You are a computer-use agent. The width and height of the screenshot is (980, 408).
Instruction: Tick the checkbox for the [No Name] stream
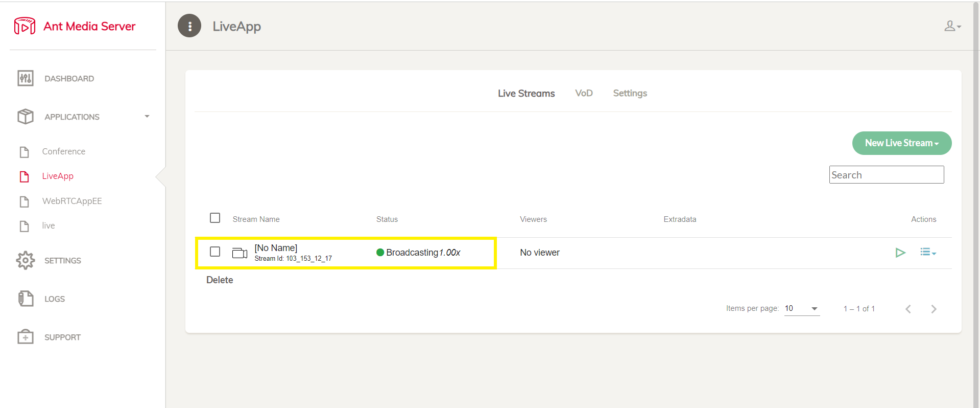tap(215, 252)
